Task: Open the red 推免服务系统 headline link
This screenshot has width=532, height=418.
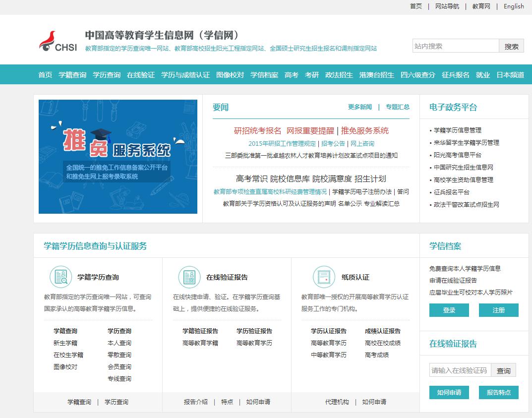Action: click(365, 130)
